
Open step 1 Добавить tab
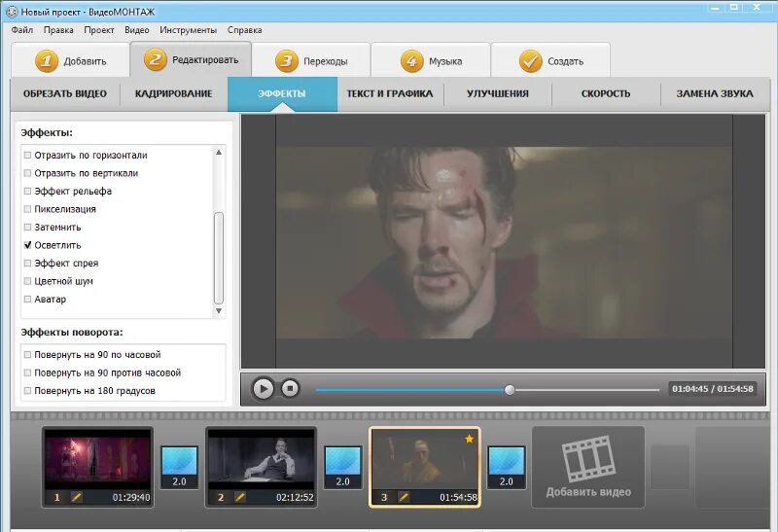point(70,60)
